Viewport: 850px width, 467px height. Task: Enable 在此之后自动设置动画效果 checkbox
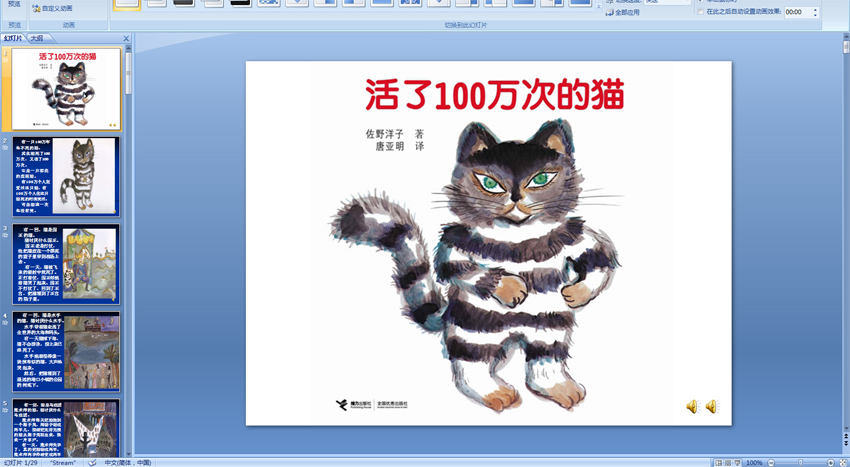[x=701, y=12]
